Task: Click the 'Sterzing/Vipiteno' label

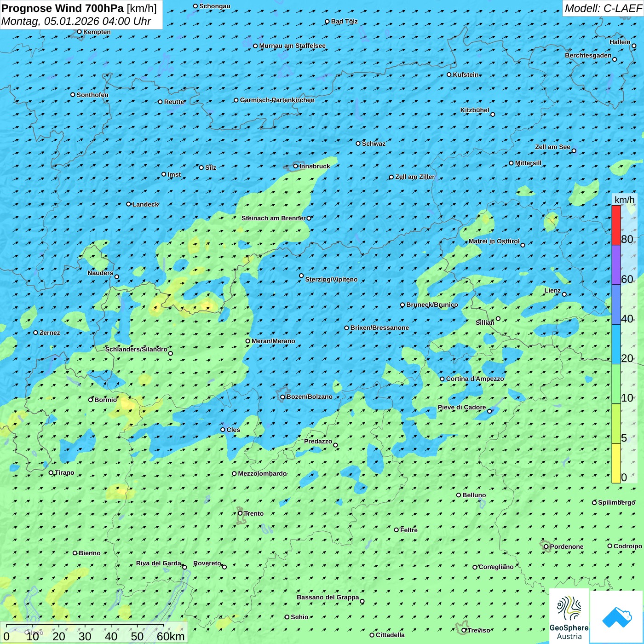Action: point(331,279)
